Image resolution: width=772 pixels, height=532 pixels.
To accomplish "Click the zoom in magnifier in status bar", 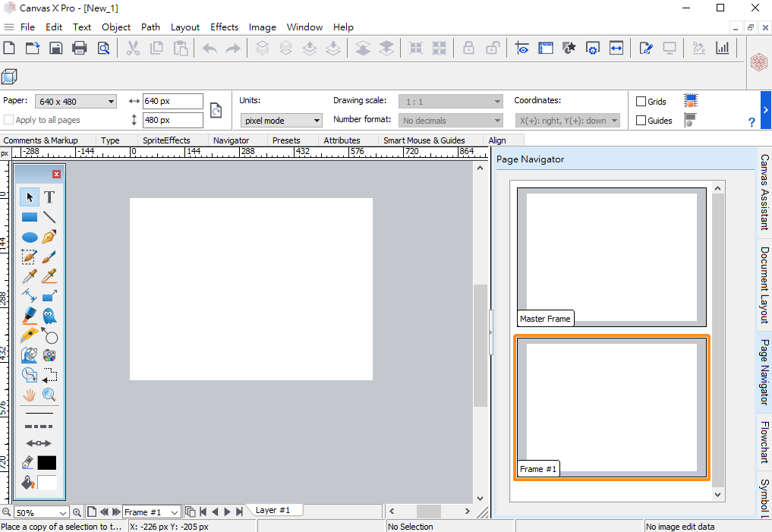I will click(x=77, y=512).
